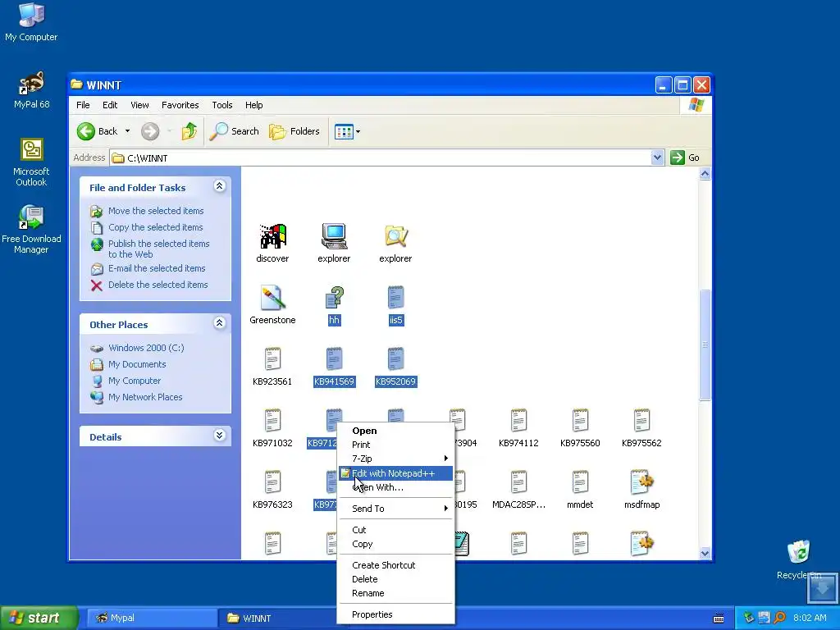Expand the 7-Zip submenu
Screen dimensions: 840x630
click(x=396, y=459)
